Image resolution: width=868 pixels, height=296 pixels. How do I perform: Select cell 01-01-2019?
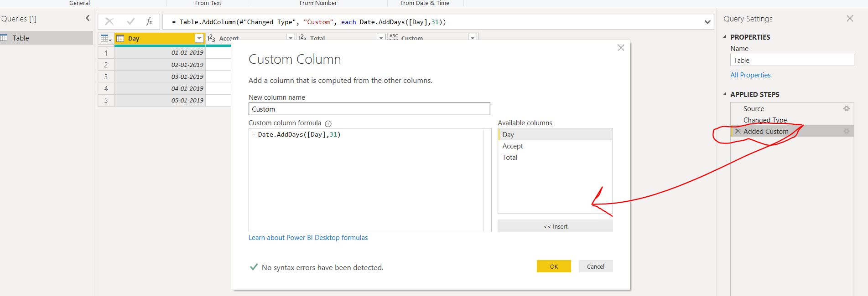[x=160, y=52]
